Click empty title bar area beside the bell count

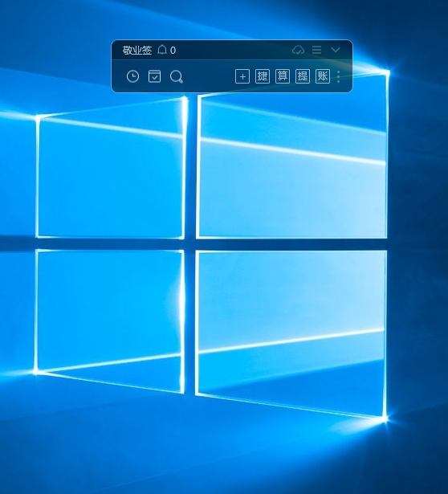pos(234,50)
